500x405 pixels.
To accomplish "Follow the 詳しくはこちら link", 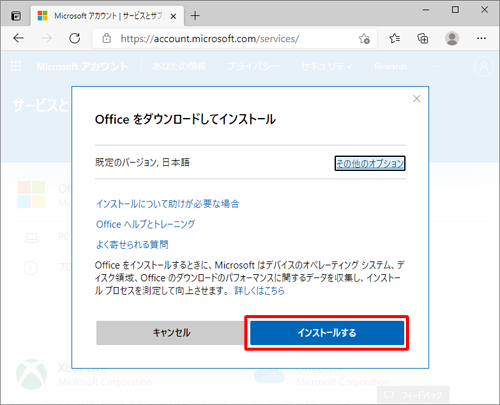I will [259, 291].
